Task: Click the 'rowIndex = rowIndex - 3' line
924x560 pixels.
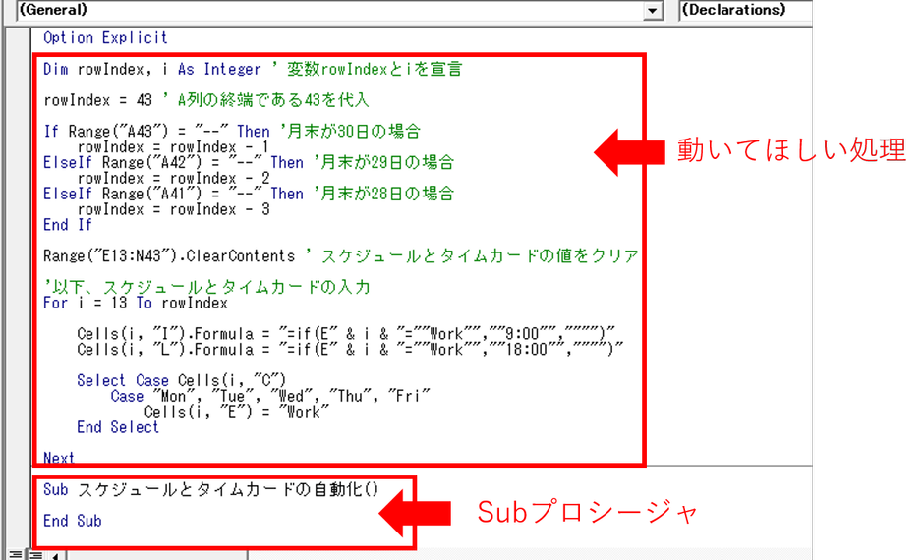Action: (x=173, y=209)
